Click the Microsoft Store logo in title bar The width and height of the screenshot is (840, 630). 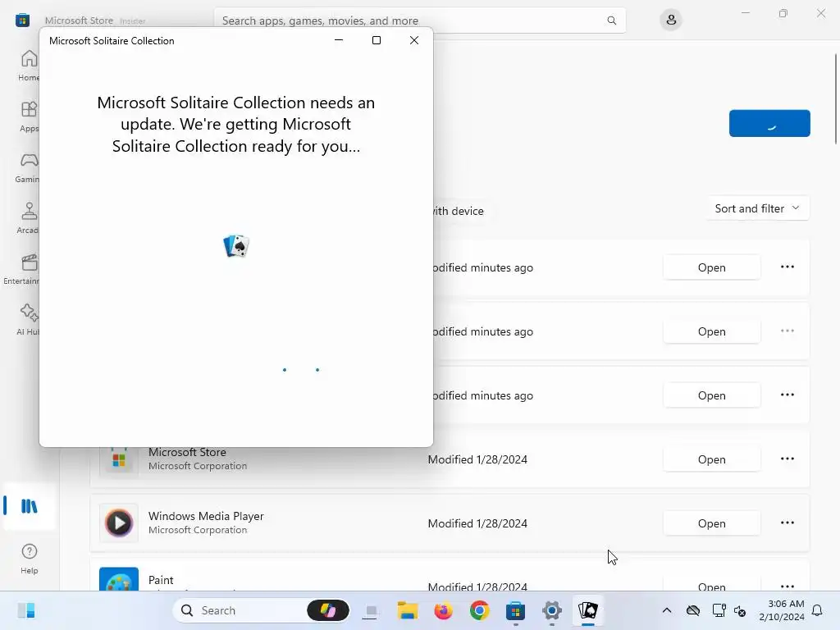(22, 21)
